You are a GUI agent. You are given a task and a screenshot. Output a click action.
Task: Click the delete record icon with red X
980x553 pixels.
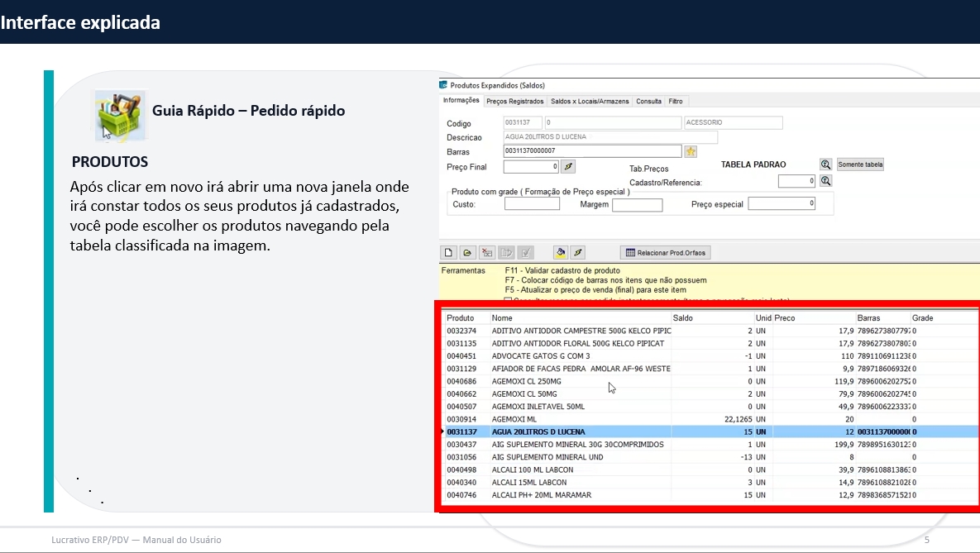tap(487, 253)
